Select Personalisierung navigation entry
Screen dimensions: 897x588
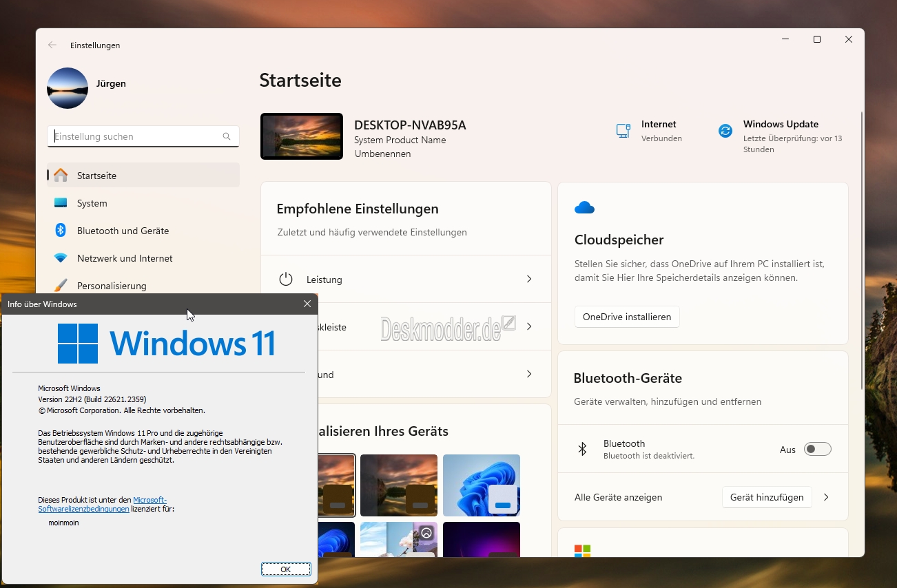tap(143, 285)
